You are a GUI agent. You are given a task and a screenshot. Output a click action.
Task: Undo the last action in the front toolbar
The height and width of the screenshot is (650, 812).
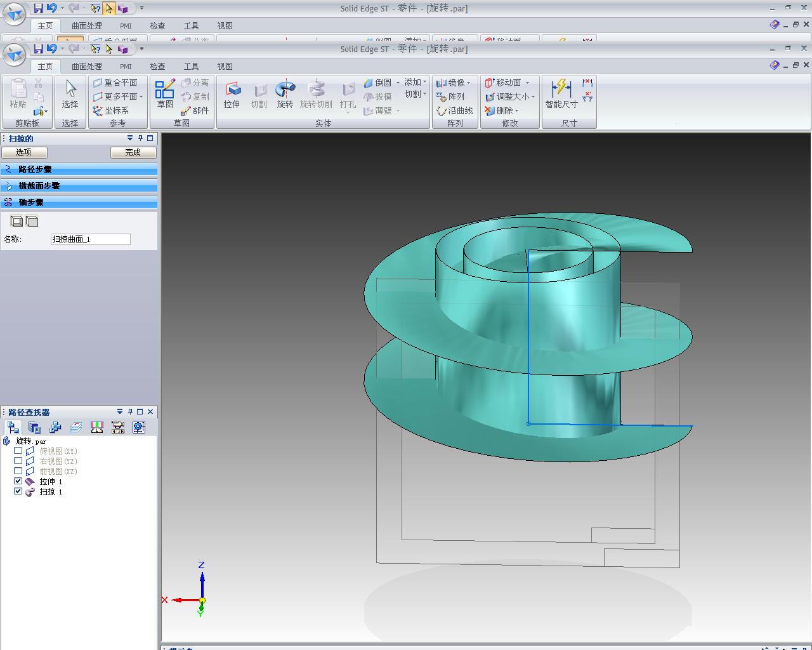(x=52, y=49)
